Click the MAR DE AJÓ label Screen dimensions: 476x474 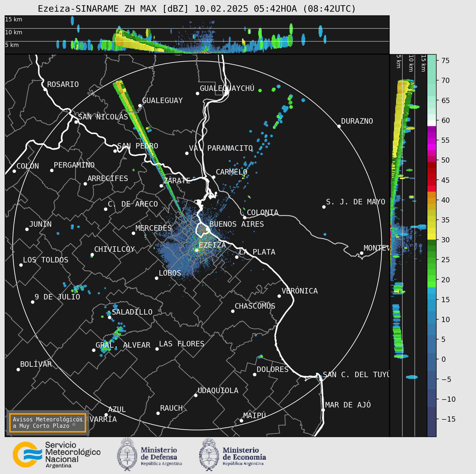click(348, 405)
